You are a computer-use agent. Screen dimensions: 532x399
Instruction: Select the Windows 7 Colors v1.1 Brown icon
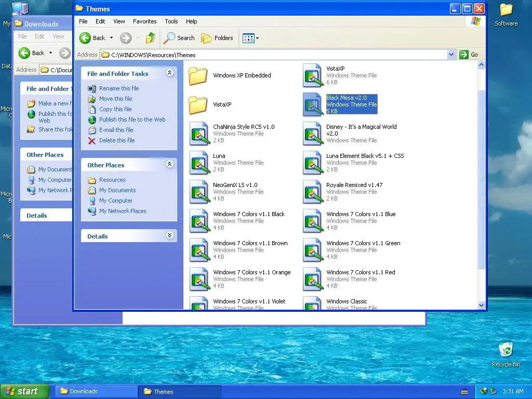tap(199, 250)
